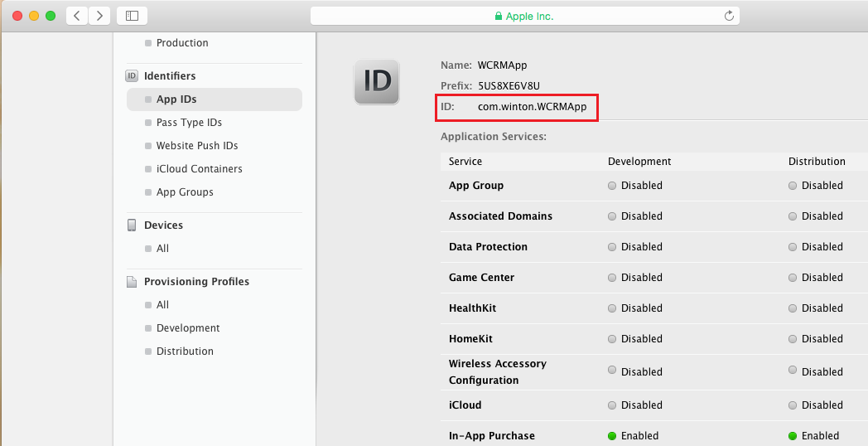Image resolution: width=868 pixels, height=446 pixels.
Task: Click Data Protection Distribution status dot
Action: 792,246
